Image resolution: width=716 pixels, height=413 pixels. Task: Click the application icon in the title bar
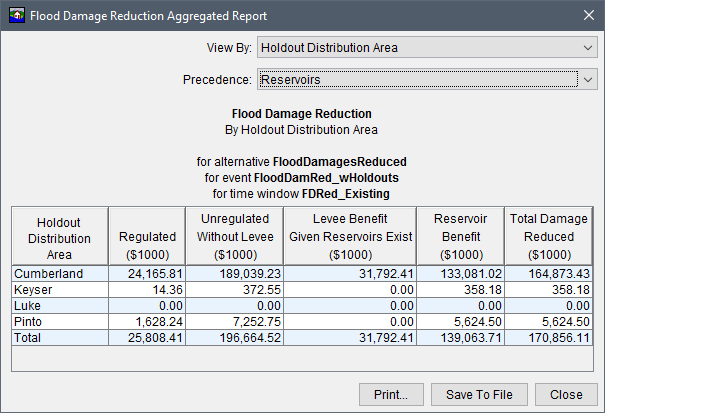click(x=17, y=15)
